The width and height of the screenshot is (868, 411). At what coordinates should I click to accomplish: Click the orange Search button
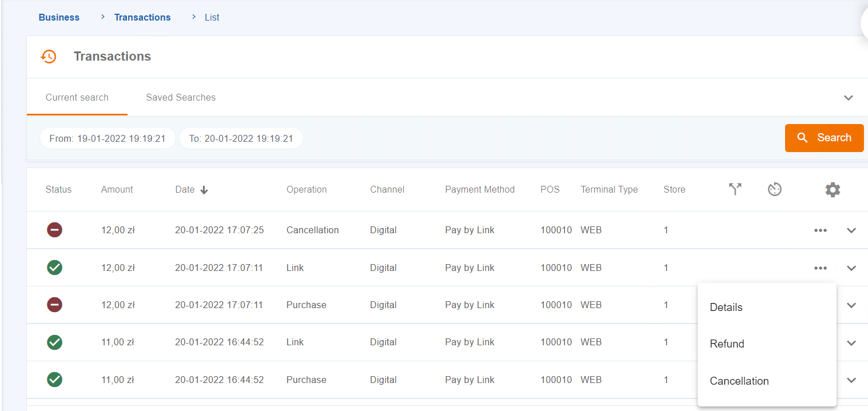[x=824, y=138]
